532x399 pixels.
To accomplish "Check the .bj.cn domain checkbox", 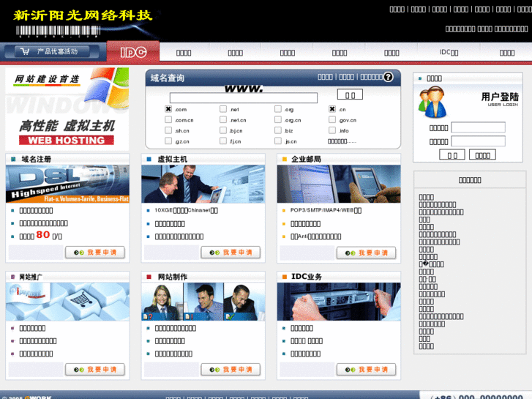I will (x=223, y=130).
